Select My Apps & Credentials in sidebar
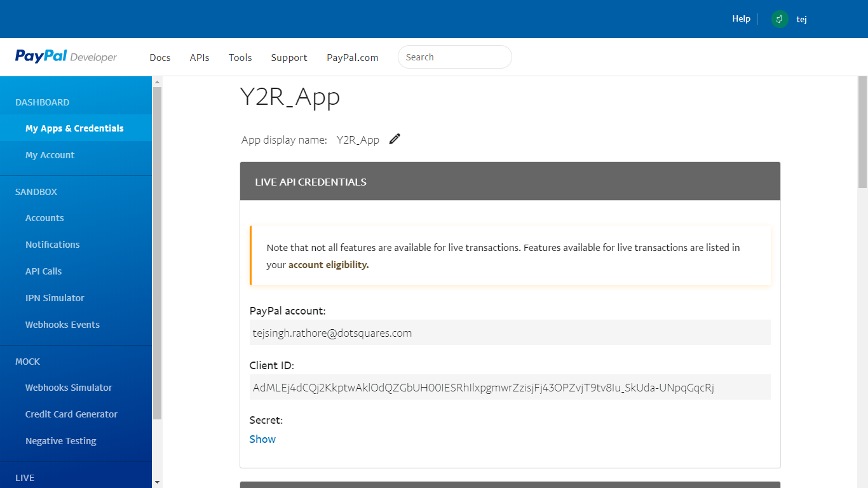The image size is (868, 488). tap(76, 128)
